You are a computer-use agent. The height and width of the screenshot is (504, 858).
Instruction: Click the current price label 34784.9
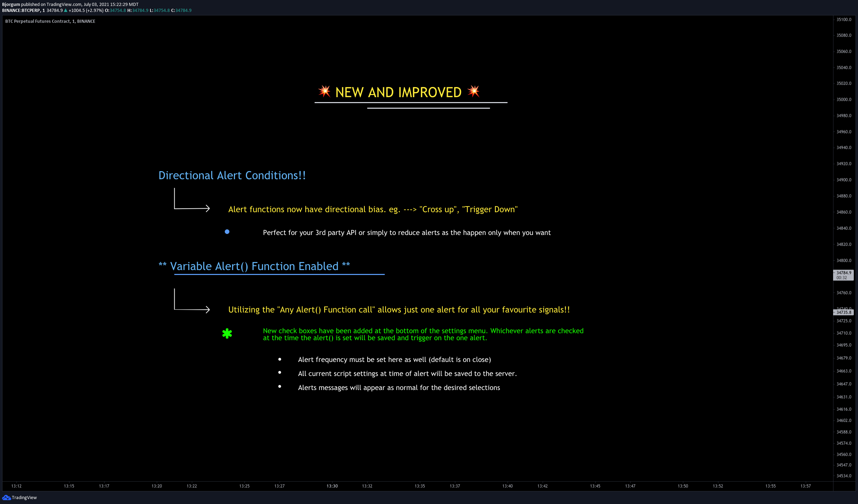coord(844,275)
